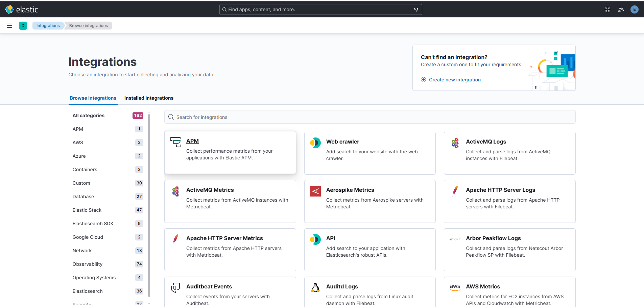
Task: Open the Aerospike Metrics integration card
Action: (370, 201)
